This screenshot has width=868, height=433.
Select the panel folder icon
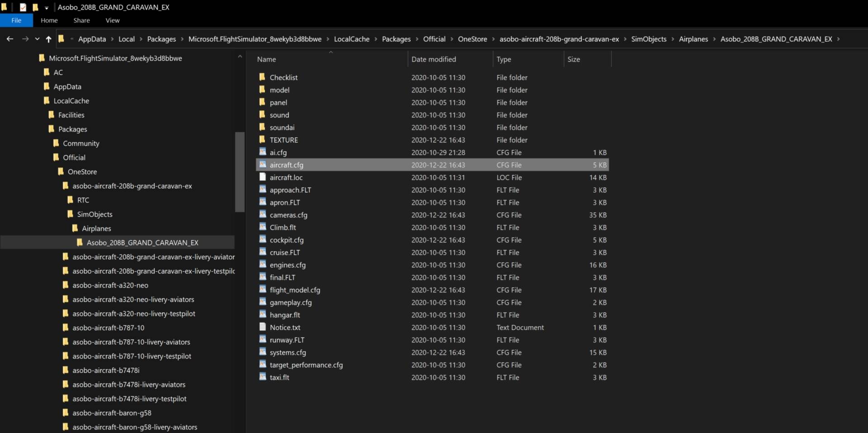click(262, 102)
